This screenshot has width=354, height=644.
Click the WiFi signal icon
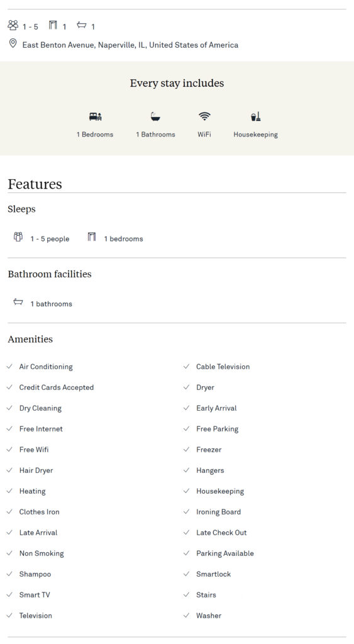click(204, 116)
